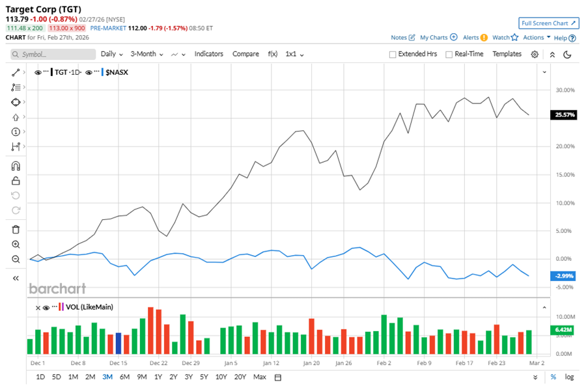The height and width of the screenshot is (391, 588).
Task: Open Templates menu
Action: (507, 54)
